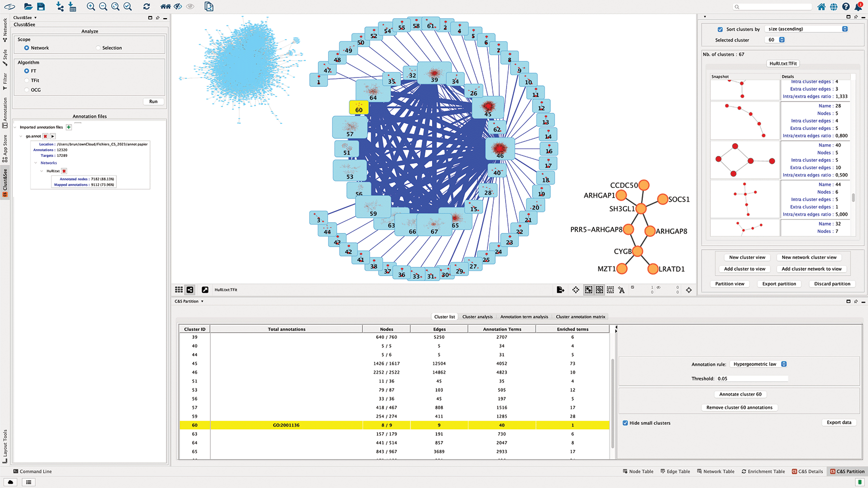Toggle the grid view icon below network
Screen dimensions: 868x488
(179, 290)
